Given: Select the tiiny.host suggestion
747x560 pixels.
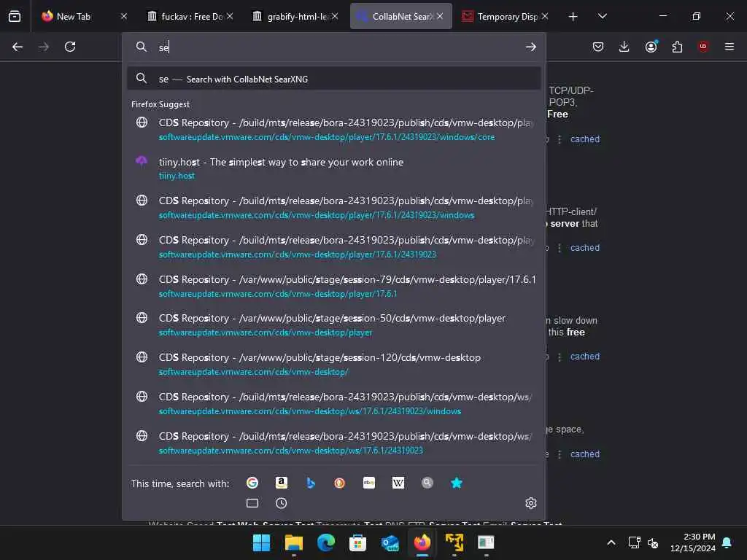Looking at the screenshot, I should 333,168.
